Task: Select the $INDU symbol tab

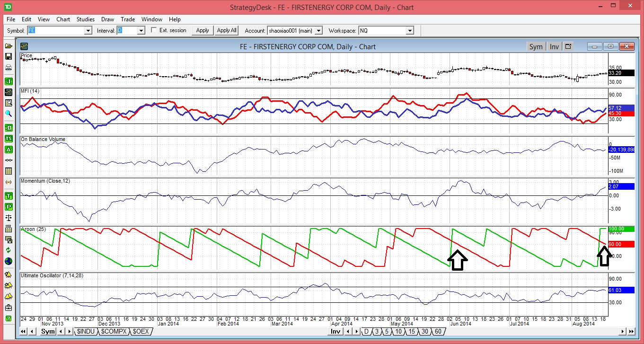Action: [87, 331]
